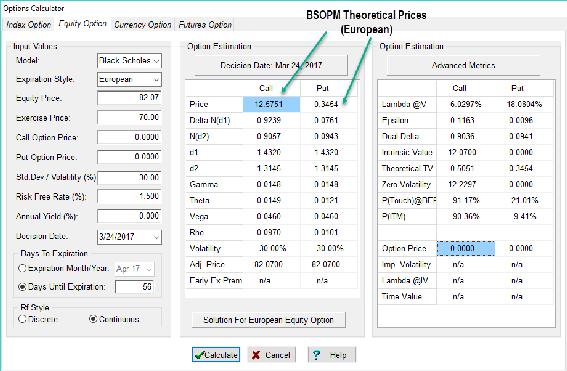Choose the Continuous Rf Style option

click(93, 319)
